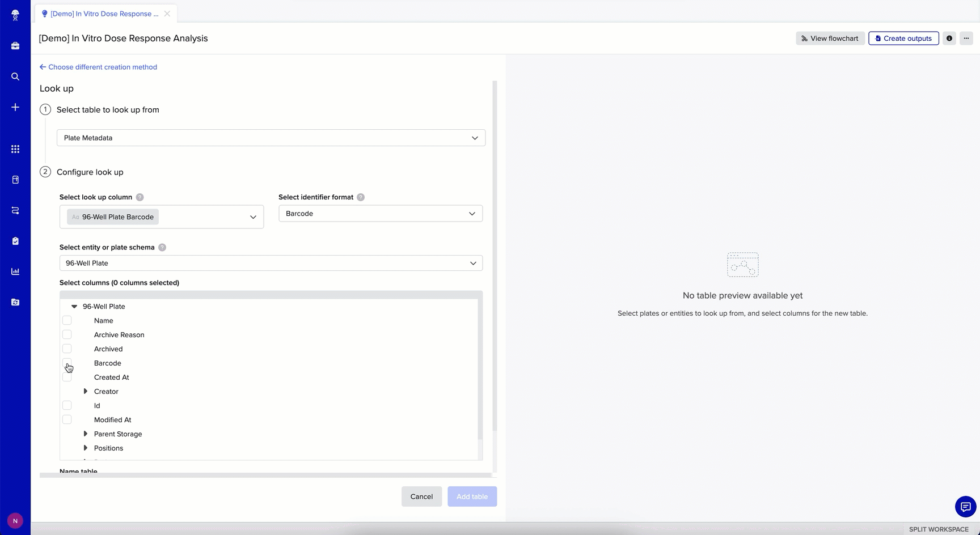Expand the Parent Storage tree node

click(x=86, y=434)
